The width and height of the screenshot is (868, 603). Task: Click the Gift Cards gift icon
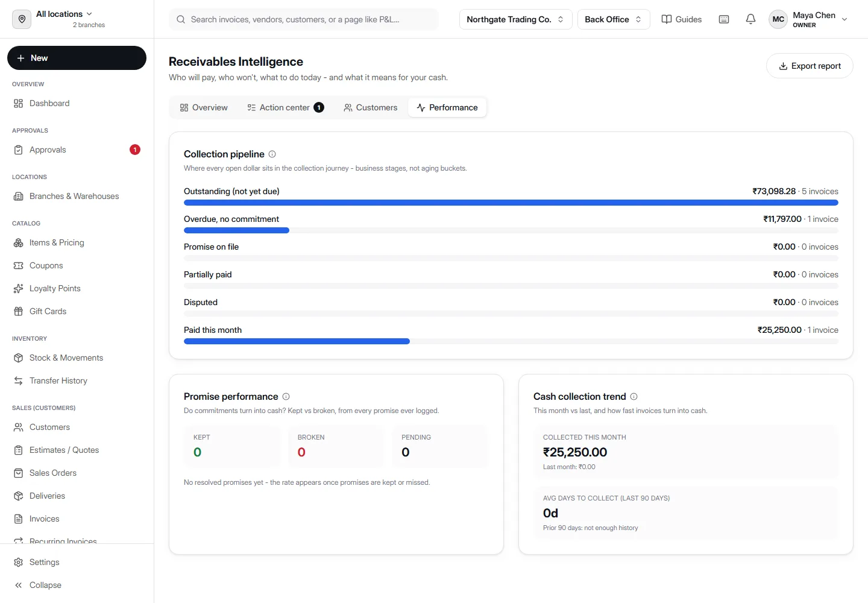click(x=19, y=312)
